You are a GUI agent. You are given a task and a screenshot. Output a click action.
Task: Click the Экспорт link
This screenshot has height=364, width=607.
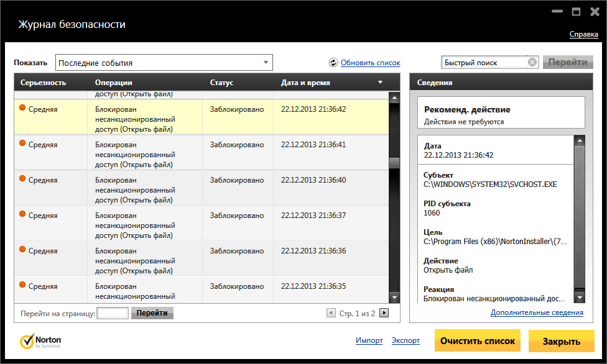405,340
